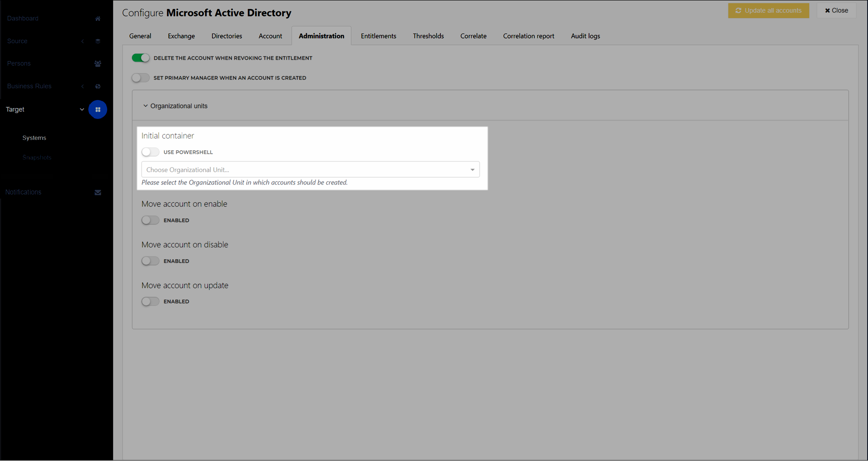The height and width of the screenshot is (461, 868).
Task: Collapse the Target menu chevron
Action: 82,109
